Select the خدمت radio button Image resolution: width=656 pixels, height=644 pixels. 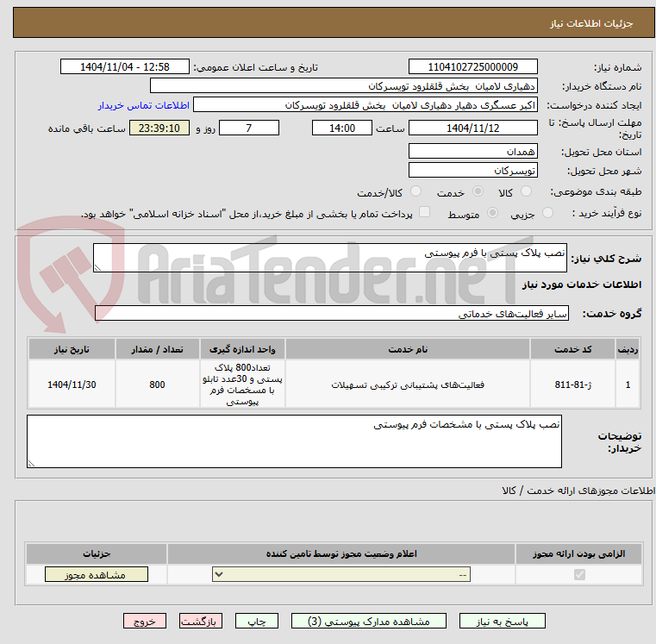[x=478, y=191]
